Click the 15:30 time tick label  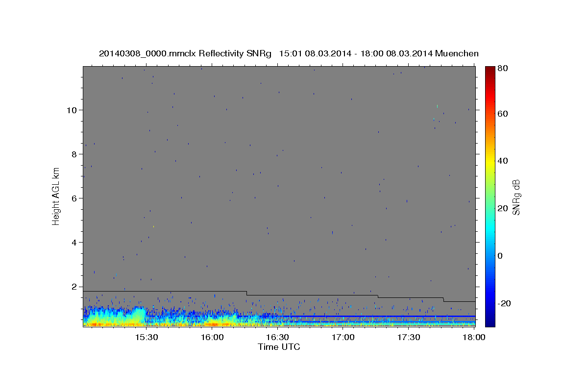147,338
